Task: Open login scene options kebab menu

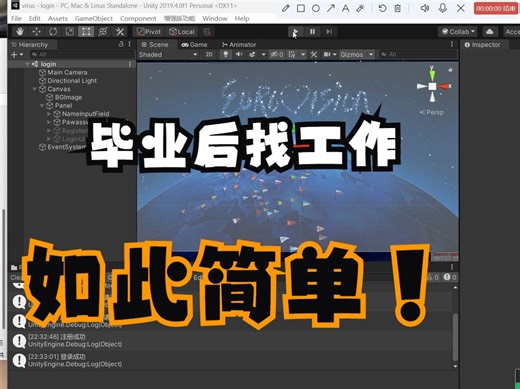Action: coord(130,64)
